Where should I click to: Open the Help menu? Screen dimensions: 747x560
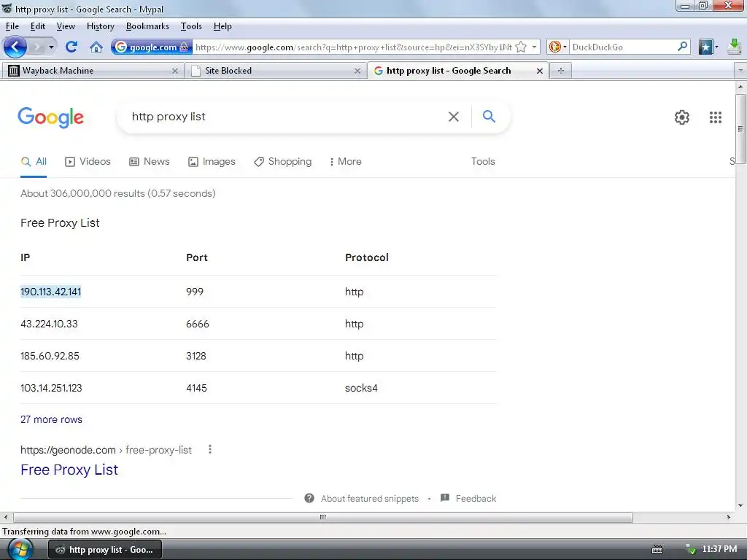(222, 26)
